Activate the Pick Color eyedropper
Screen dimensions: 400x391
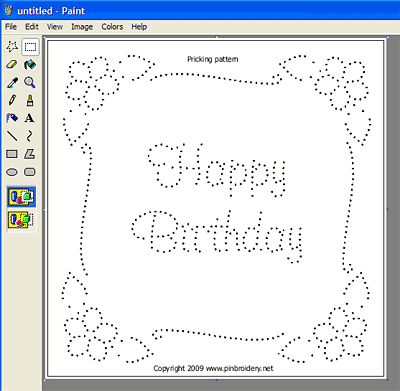12,83
